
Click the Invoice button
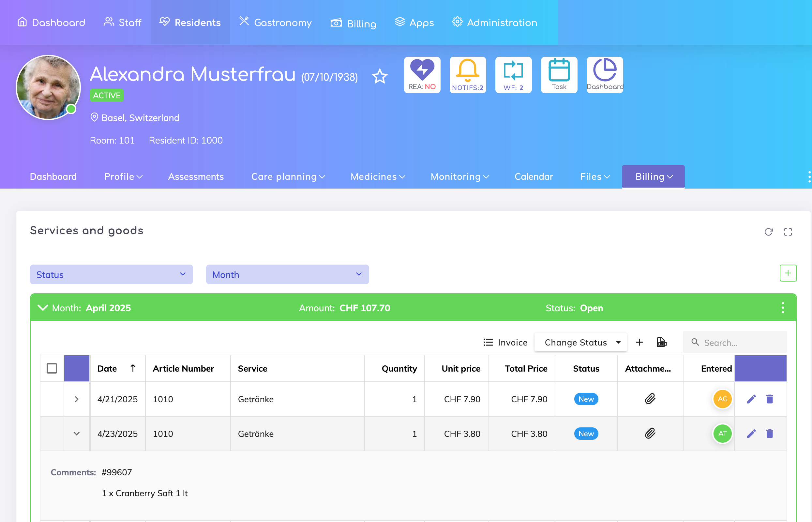click(x=505, y=342)
